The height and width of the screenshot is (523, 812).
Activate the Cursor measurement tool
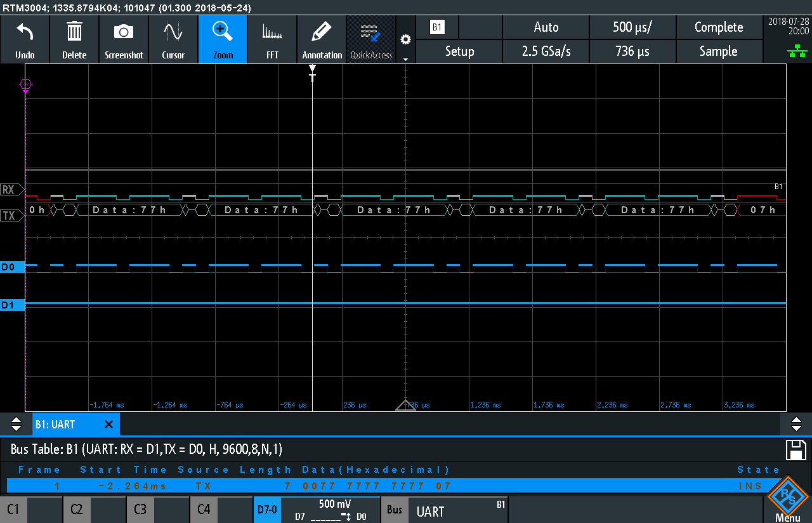tap(173, 39)
